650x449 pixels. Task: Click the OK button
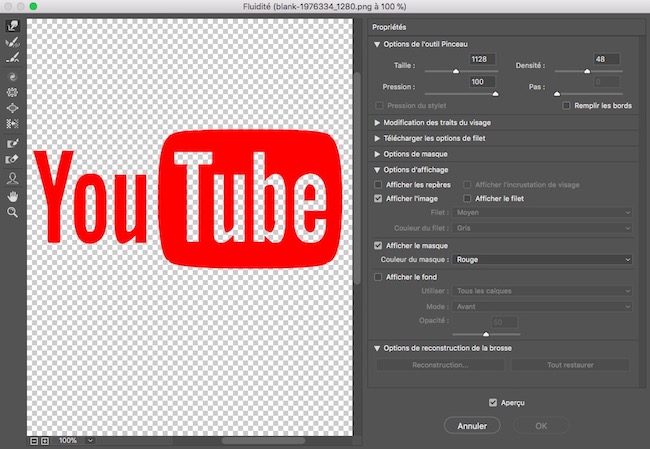(541, 426)
